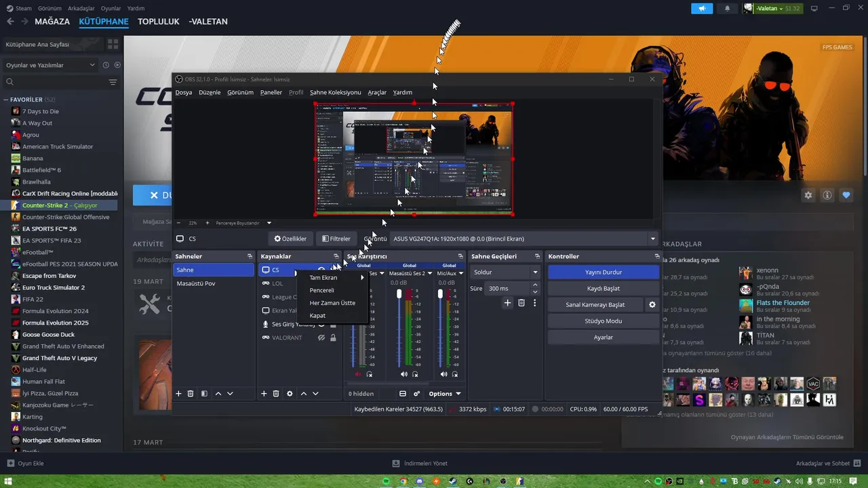The image size is (868, 488).
Task: Mute Mic/Aux speaker icon
Action: pos(443,374)
